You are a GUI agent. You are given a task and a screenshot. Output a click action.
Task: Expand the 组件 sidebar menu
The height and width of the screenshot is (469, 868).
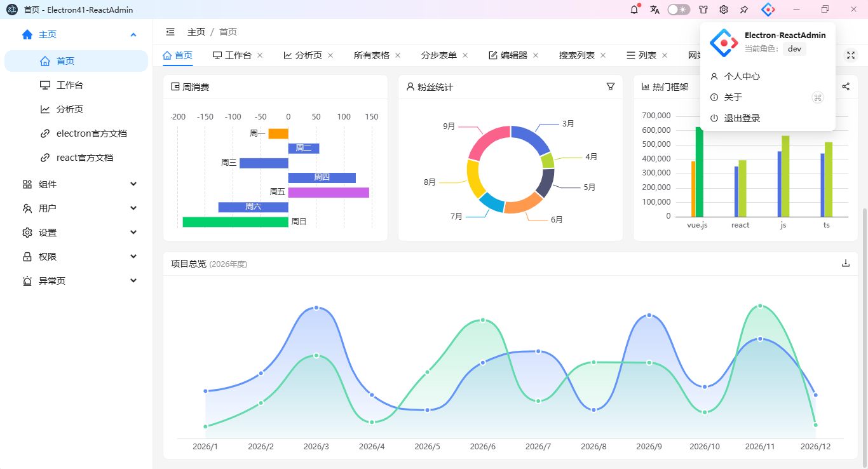[79, 184]
